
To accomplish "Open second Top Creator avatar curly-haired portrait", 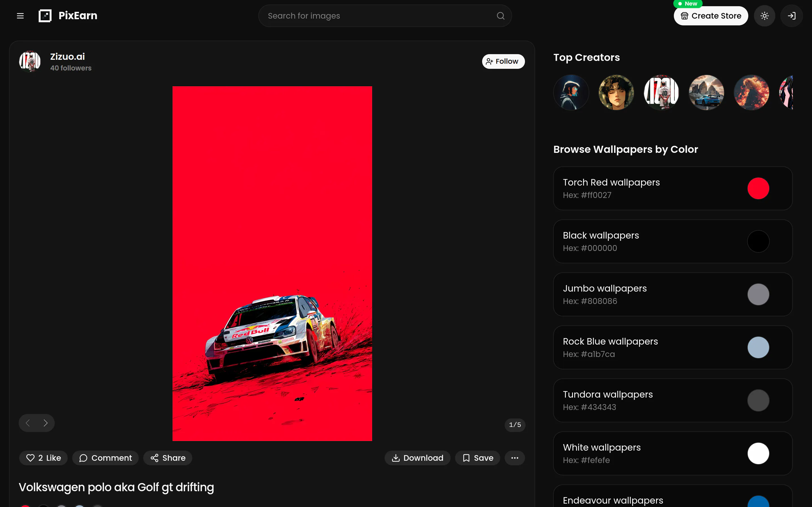I will pyautogui.click(x=616, y=92).
